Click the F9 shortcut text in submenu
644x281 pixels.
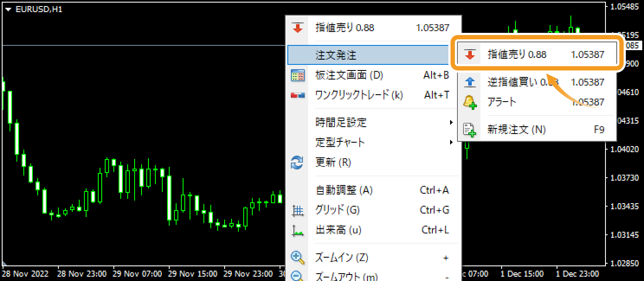pyautogui.click(x=599, y=130)
